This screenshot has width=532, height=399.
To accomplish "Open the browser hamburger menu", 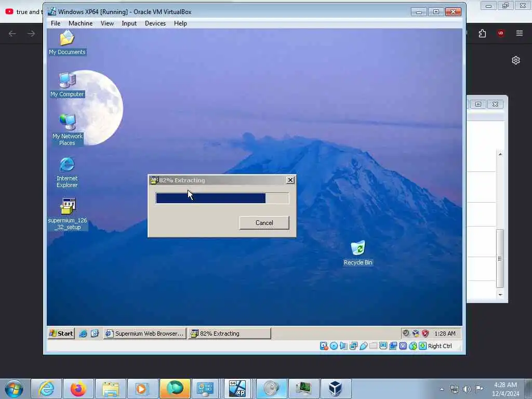I will [519, 33].
